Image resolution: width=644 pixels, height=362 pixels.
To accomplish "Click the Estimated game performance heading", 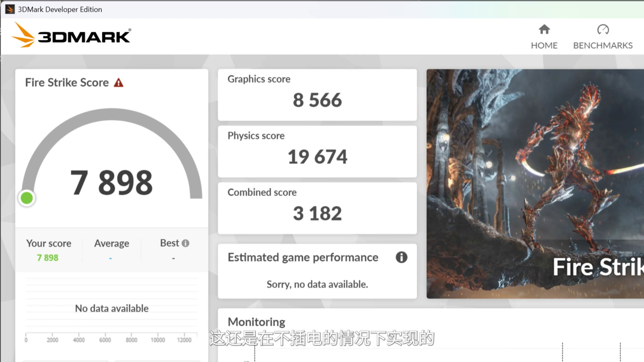I will pyautogui.click(x=303, y=257).
